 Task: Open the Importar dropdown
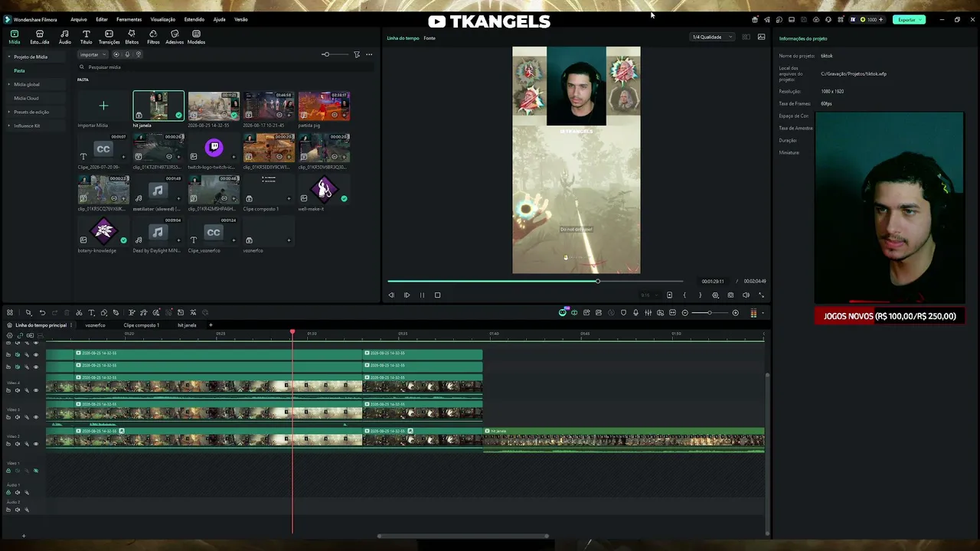click(92, 54)
